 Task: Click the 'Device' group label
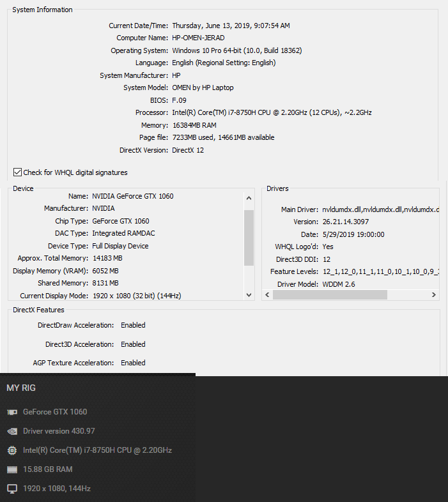tap(23, 188)
